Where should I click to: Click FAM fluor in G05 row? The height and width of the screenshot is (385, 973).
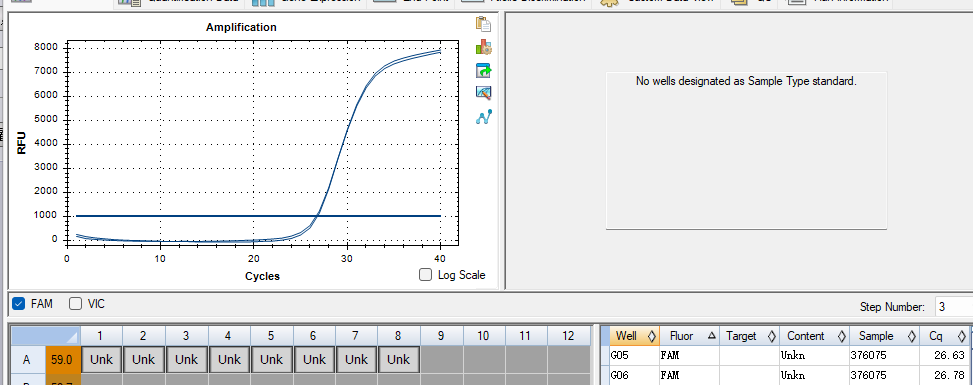coord(689,356)
